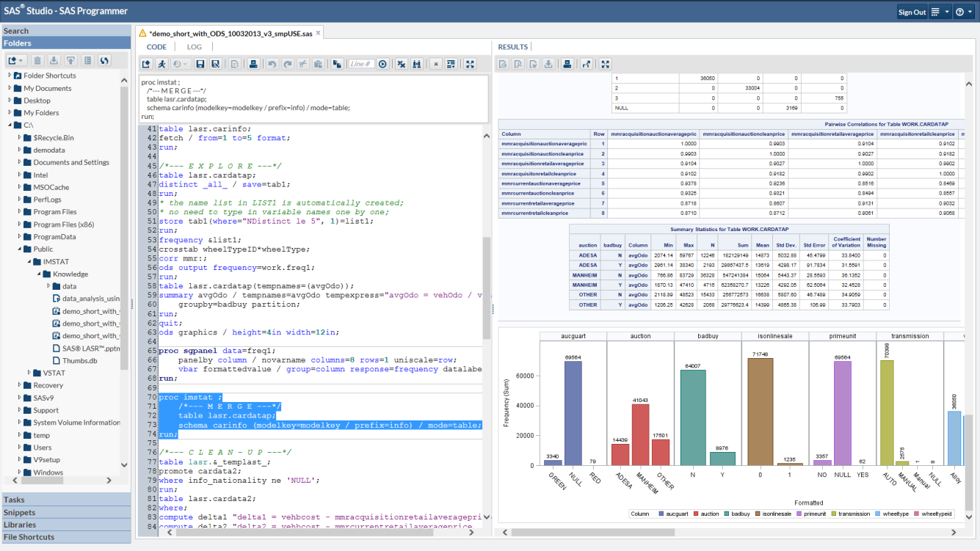
Task: Maximize the Results pane
Action: [x=605, y=64]
